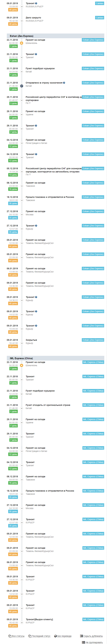Image resolution: width=107 pixels, height=644 pixels.
Task: Click the Cainiao badge beside 'Дело закрыто'
Action: coord(100,17)
